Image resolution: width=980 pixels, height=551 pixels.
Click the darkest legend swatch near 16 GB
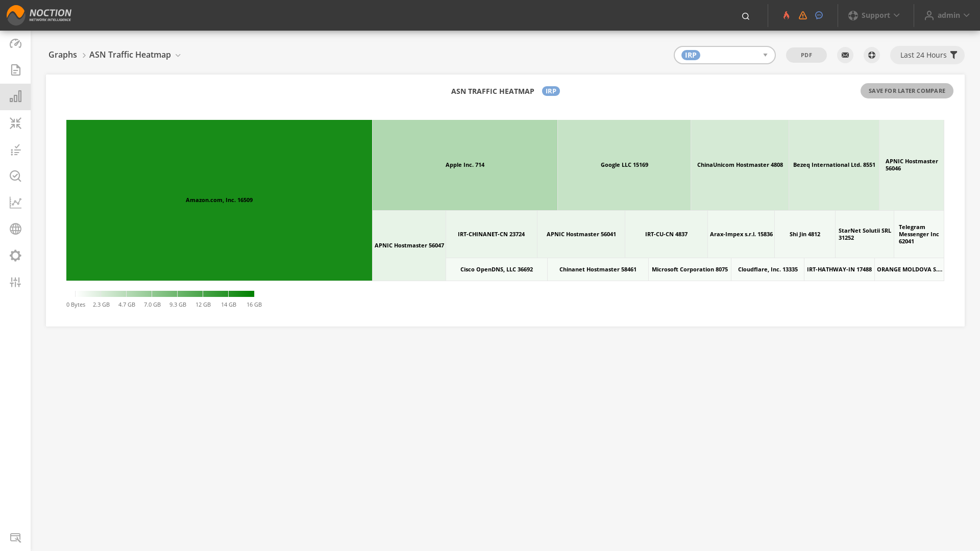click(241, 294)
